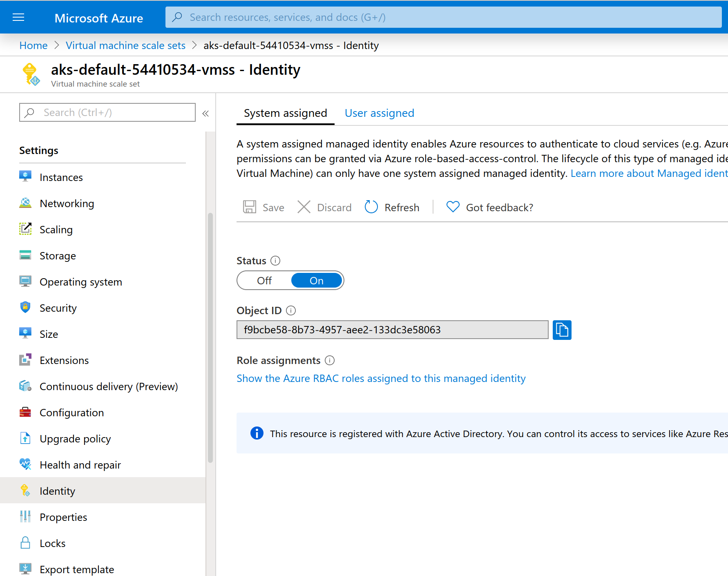Screen dimensions: 728x576
Task: Click the Refresh icon in toolbar
Action: pyautogui.click(x=371, y=207)
